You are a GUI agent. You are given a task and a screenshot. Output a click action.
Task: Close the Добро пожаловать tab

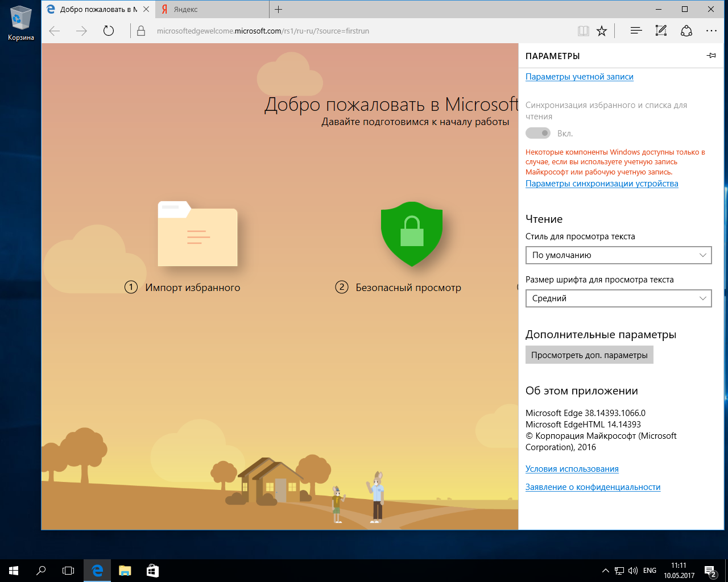point(147,9)
